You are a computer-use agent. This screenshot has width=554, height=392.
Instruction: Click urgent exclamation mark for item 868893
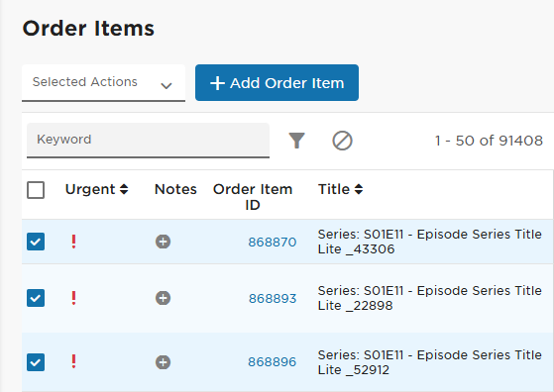[73, 298]
